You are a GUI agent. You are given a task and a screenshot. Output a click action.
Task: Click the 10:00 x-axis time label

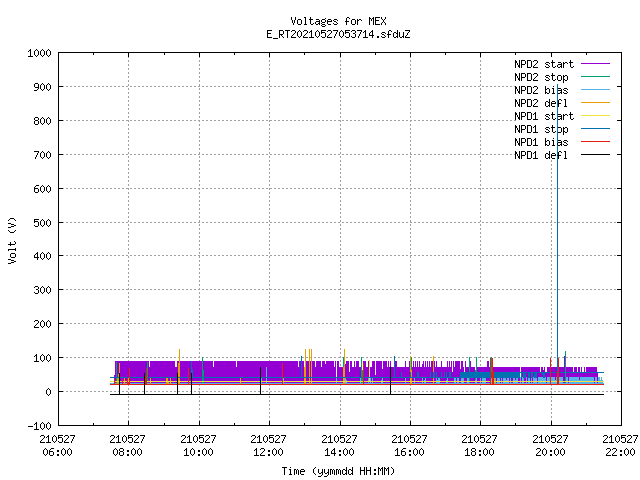point(198,452)
